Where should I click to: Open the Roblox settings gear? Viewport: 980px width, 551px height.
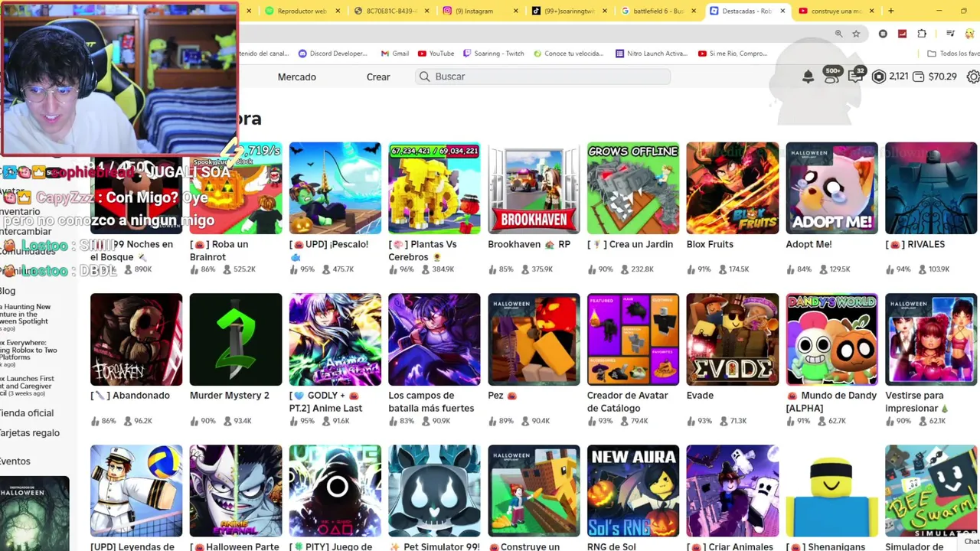[973, 77]
